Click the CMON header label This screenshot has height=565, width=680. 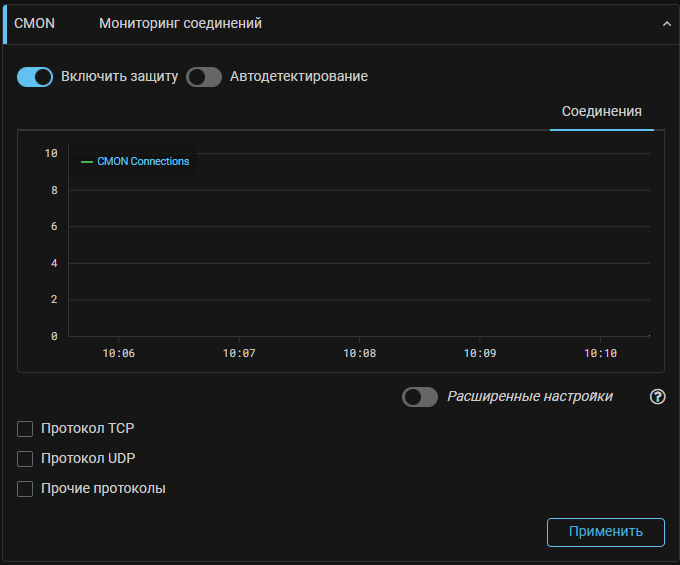pos(34,23)
